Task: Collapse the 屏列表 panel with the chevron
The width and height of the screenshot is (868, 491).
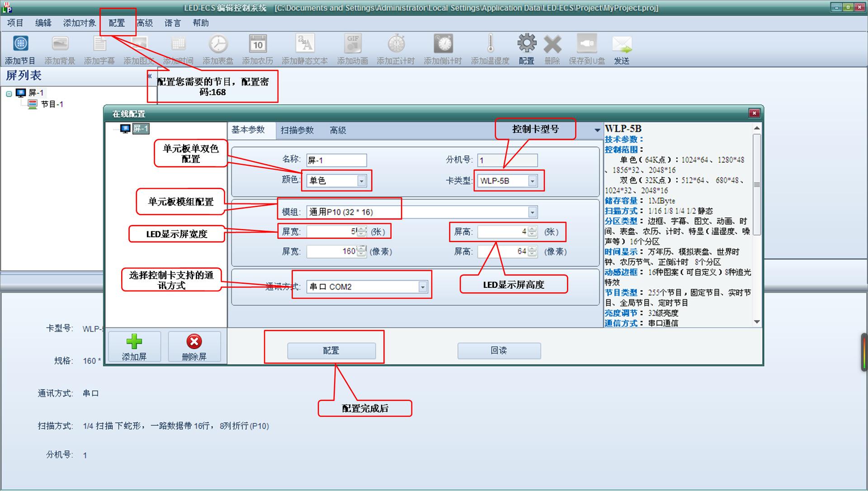Action: point(150,76)
